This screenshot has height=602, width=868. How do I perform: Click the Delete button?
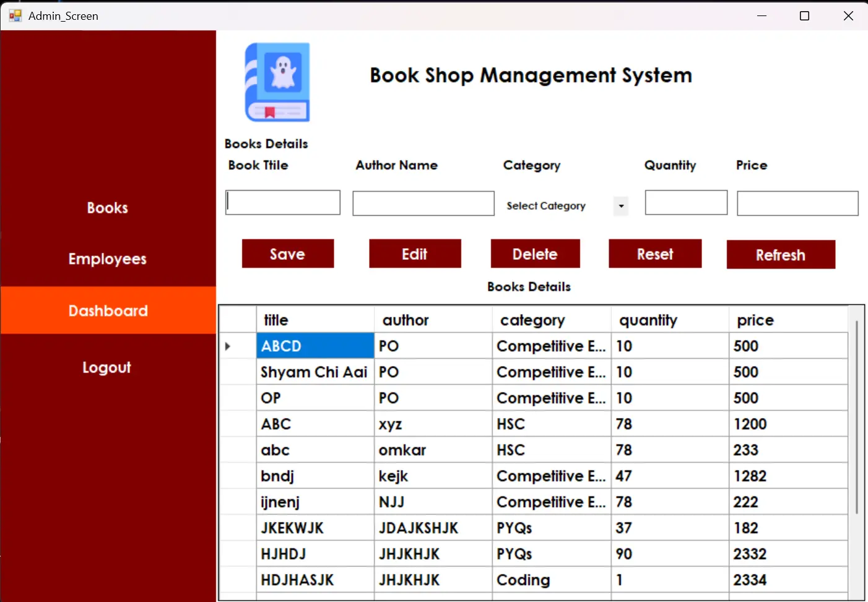(535, 254)
